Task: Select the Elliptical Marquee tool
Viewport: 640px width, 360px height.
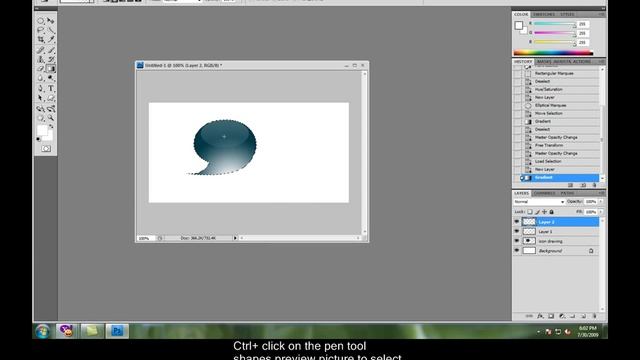Action: coord(40,20)
